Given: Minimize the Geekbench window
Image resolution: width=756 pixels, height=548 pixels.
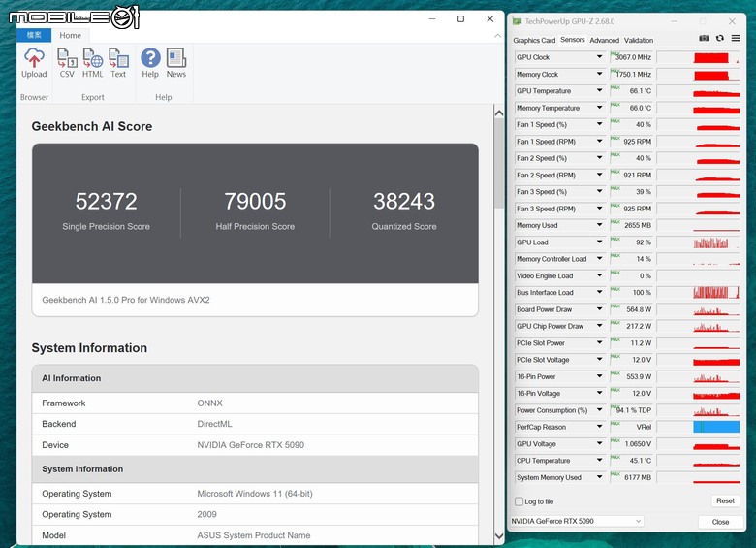Looking at the screenshot, I should [x=432, y=18].
